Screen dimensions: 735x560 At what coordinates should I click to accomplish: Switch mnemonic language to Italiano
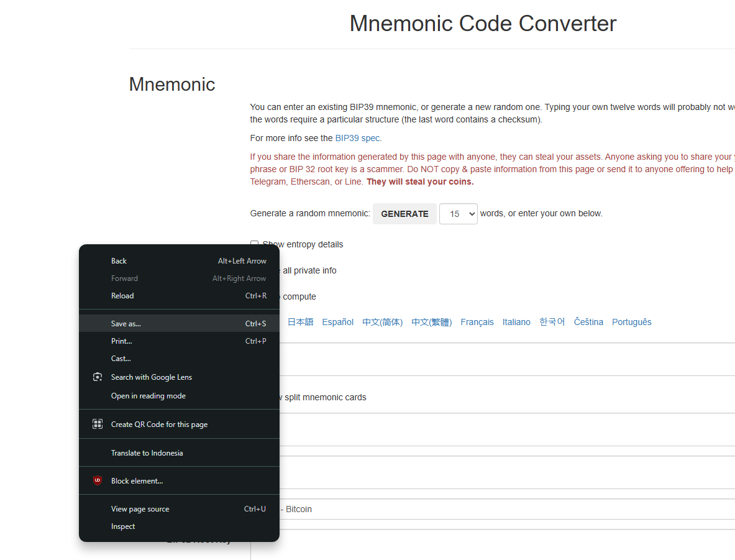tap(516, 322)
